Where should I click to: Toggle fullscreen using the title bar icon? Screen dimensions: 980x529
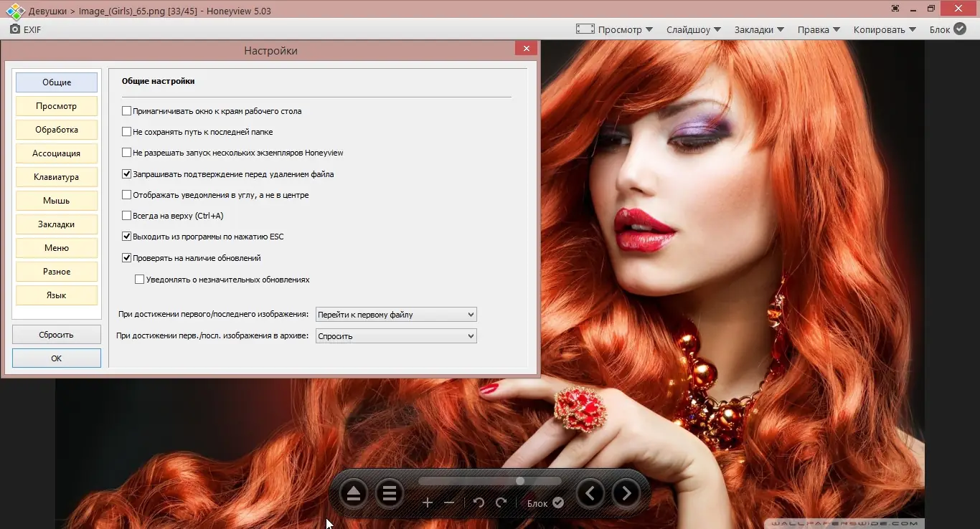tap(895, 8)
